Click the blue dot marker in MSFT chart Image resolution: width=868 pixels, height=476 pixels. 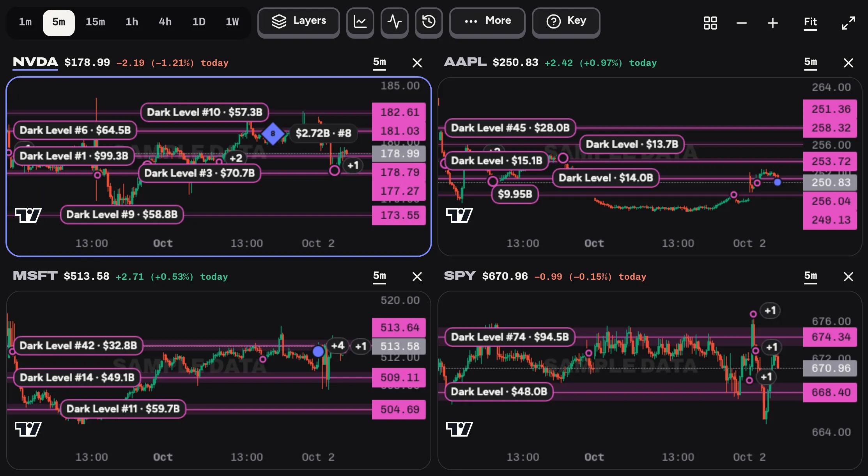[318, 351]
